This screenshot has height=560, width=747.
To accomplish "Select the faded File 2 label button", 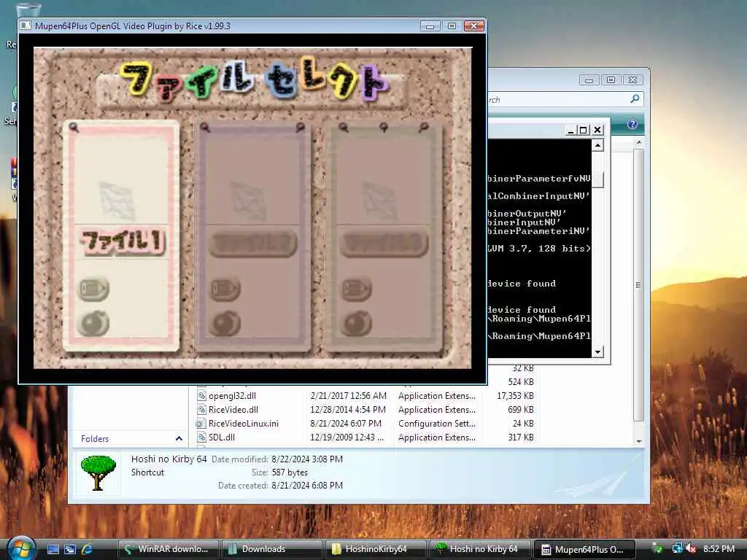I will (x=253, y=244).
